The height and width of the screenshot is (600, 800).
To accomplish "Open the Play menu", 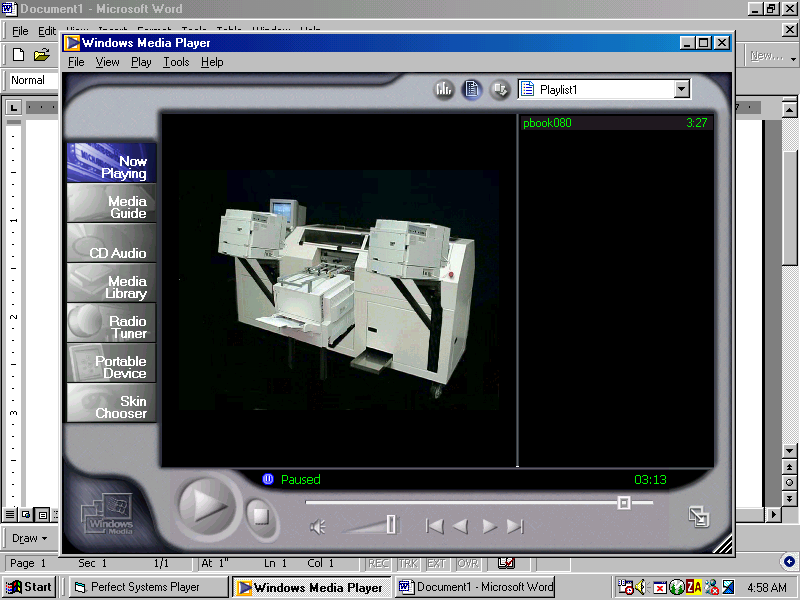I will [x=141, y=62].
